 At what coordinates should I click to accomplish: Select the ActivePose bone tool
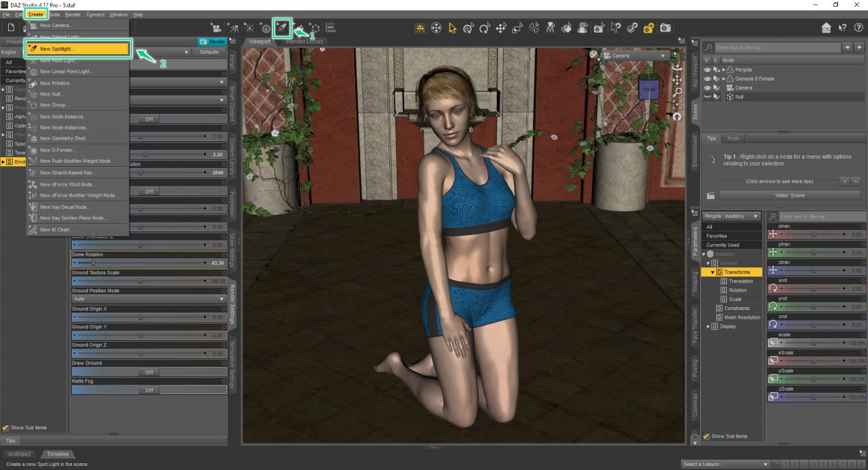pyautogui.click(x=534, y=28)
